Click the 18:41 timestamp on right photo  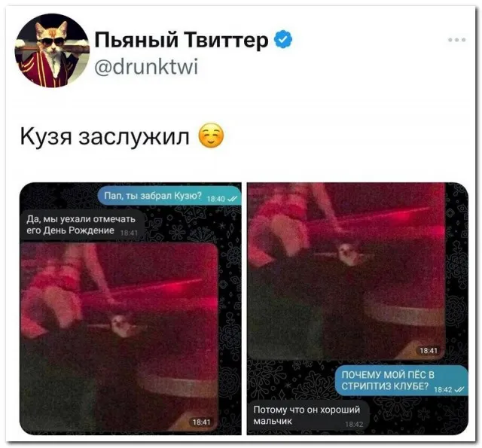click(x=429, y=351)
